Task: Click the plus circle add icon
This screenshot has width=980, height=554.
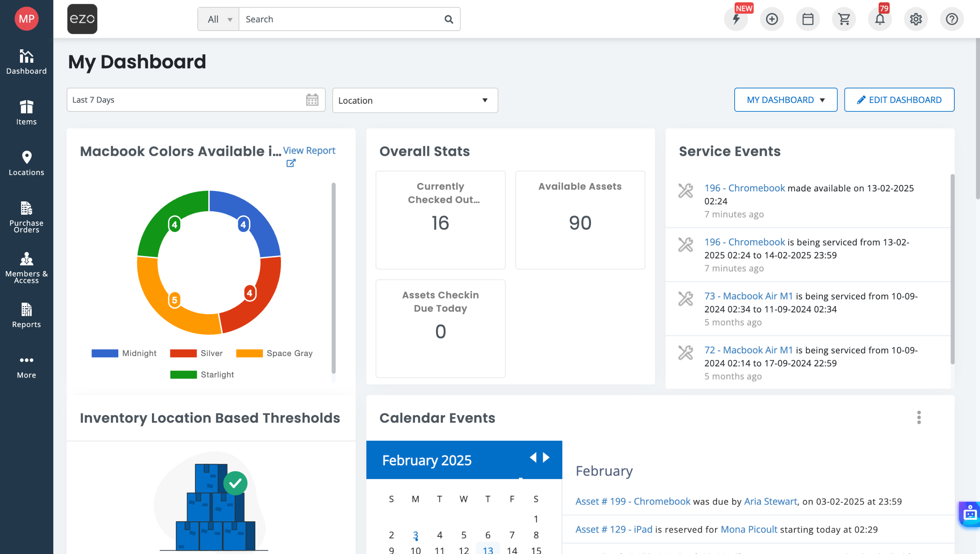Action: point(772,19)
